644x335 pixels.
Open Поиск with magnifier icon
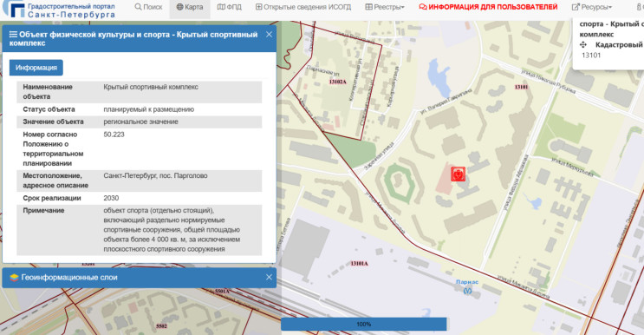tap(149, 7)
